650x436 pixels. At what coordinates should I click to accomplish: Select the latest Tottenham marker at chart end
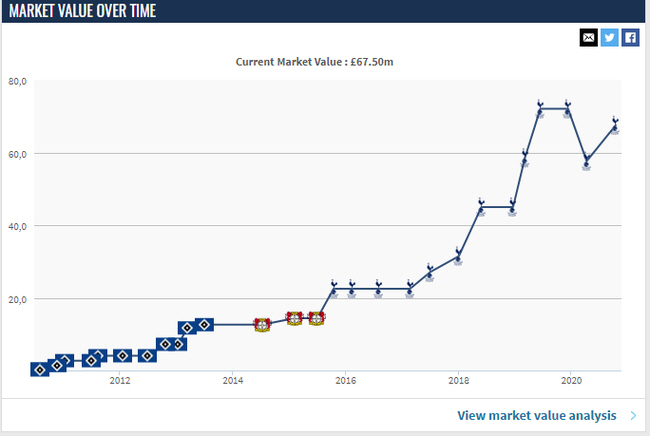coord(615,126)
